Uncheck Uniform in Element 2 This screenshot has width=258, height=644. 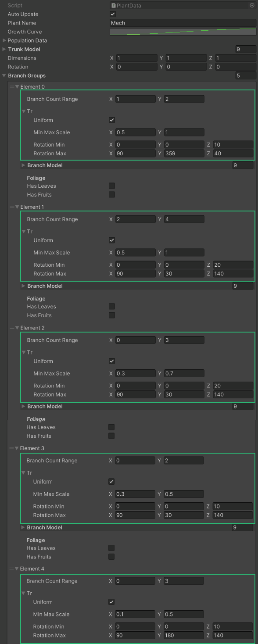(112, 361)
